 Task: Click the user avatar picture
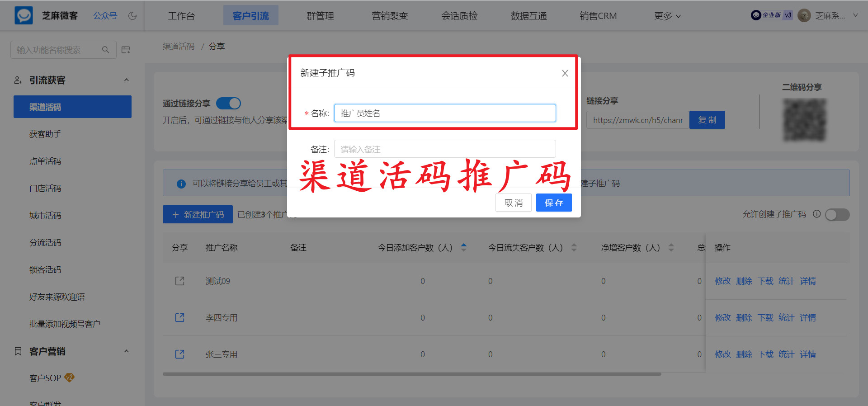click(804, 15)
